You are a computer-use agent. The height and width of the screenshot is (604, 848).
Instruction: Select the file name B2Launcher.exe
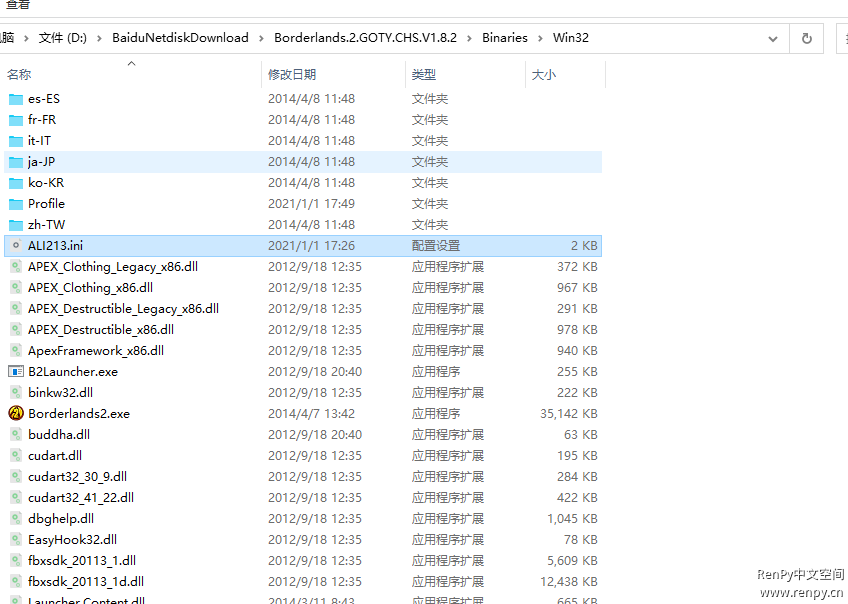tap(73, 372)
